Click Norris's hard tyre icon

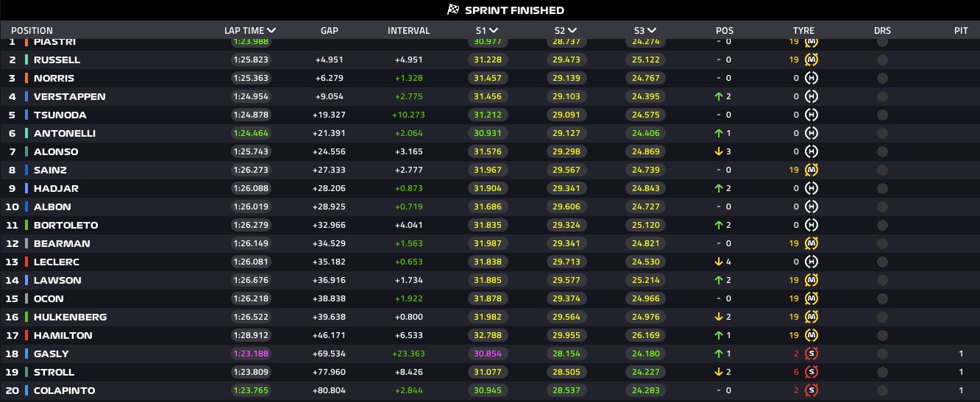(x=812, y=78)
